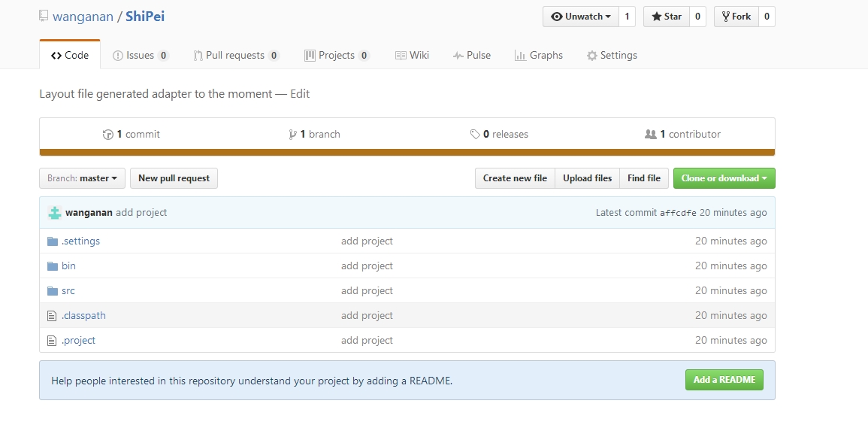The image size is (868, 437).
Task: Click the .project file icon
Action: [x=52, y=341]
